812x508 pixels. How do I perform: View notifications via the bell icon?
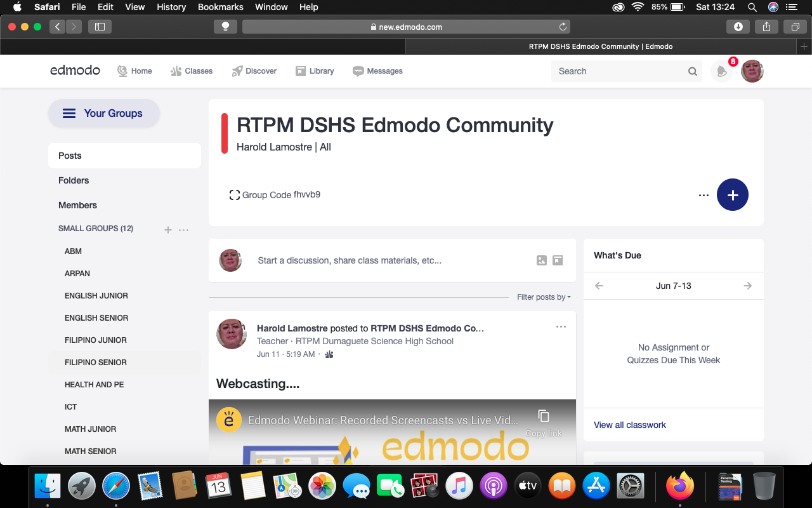[721, 71]
